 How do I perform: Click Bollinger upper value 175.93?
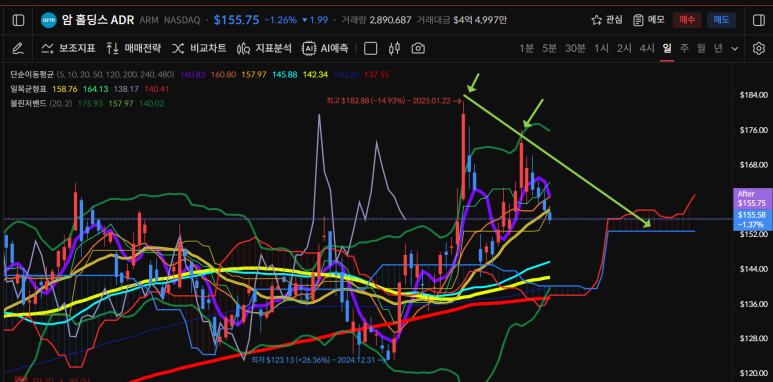(x=89, y=104)
